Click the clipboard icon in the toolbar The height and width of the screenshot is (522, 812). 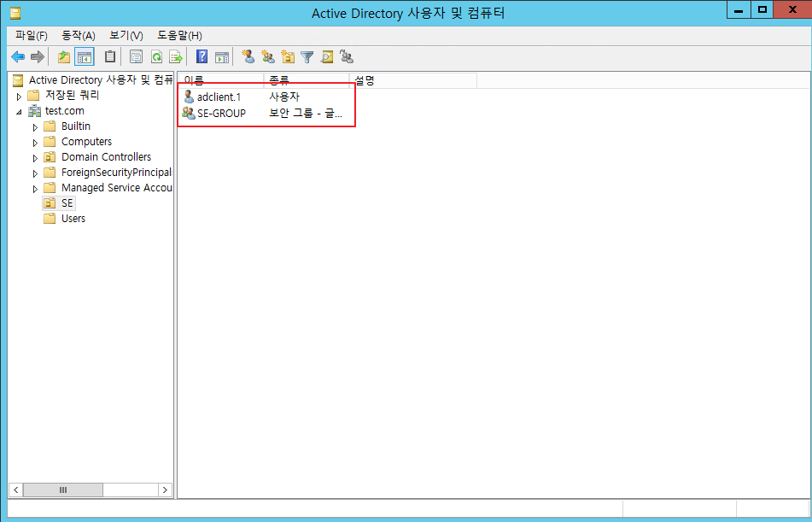(110, 57)
